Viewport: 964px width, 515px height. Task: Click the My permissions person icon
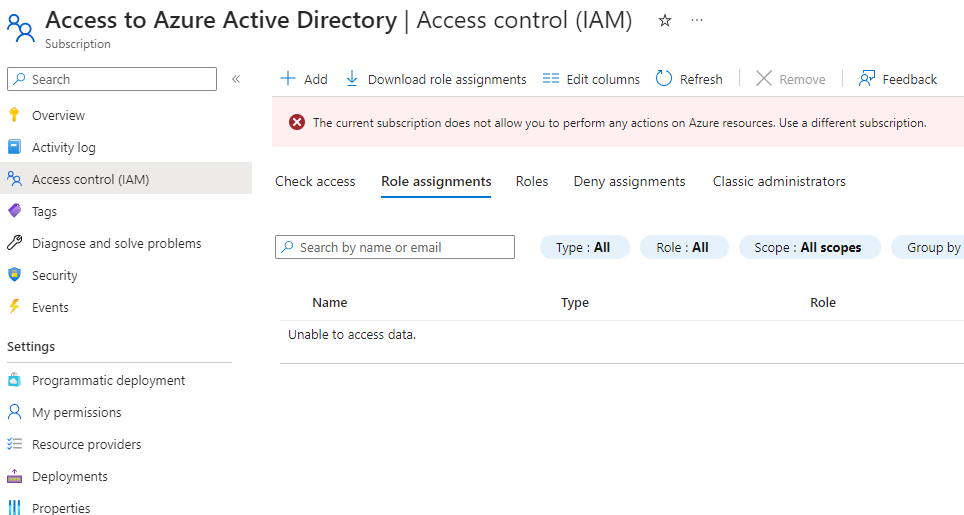pyautogui.click(x=14, y=412)
